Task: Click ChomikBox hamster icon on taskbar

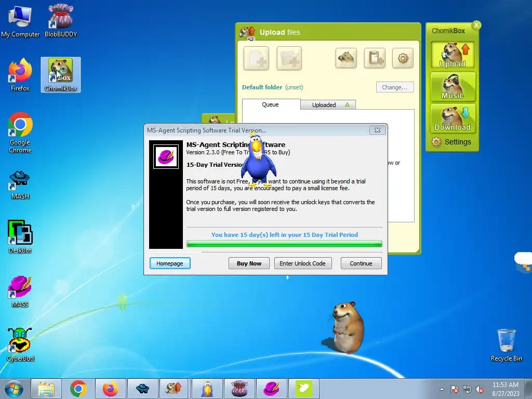Action: point(175,389)
